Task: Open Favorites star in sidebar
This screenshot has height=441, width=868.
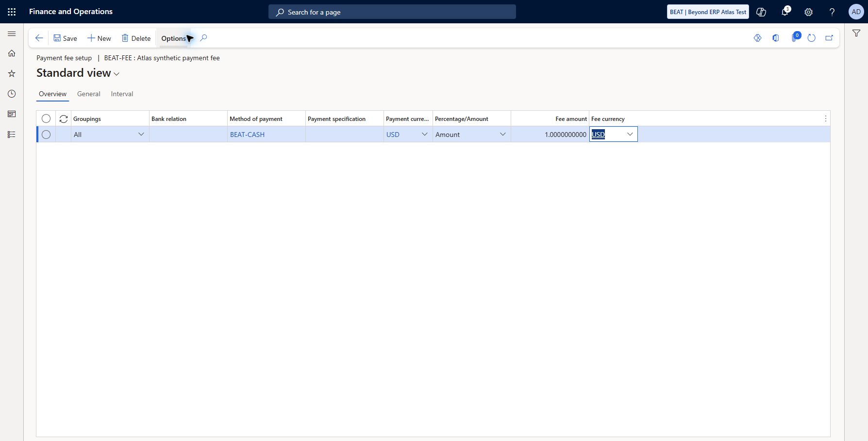Action: (12, 73)
